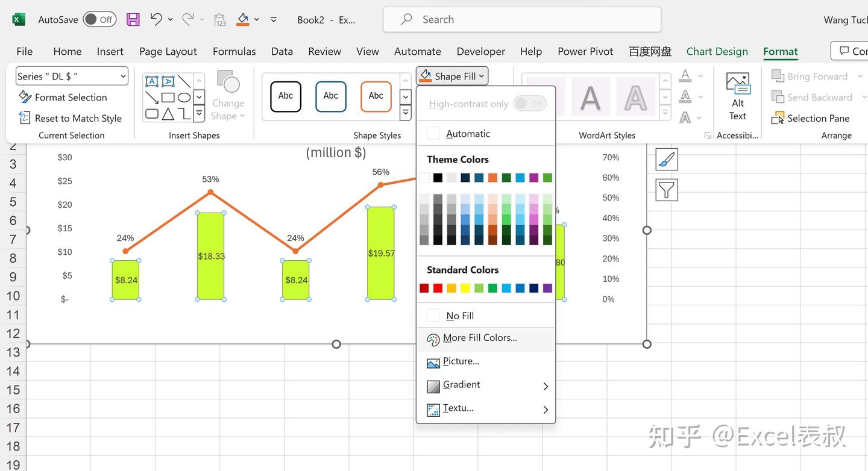Pick the dark red standard color swatch
Viewport: 868px width, 471px height.
coord(424,289)
